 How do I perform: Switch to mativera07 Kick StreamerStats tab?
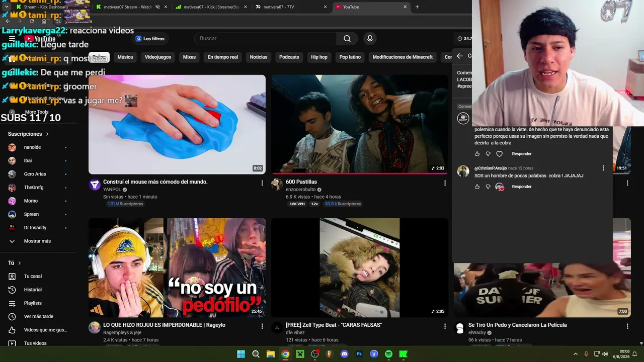211,7
